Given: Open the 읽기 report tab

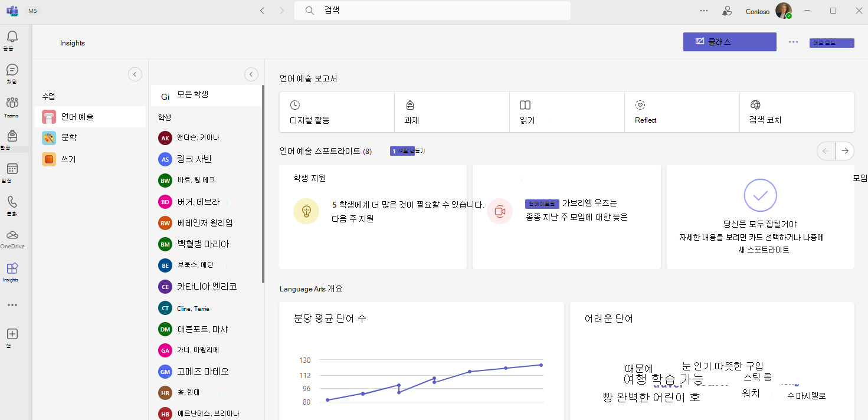Looking at the screenshot, I should click(x=567, y=112).
